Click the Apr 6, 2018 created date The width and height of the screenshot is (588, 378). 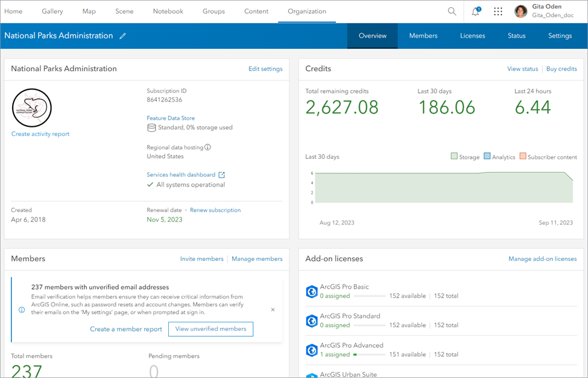[28, 220]
